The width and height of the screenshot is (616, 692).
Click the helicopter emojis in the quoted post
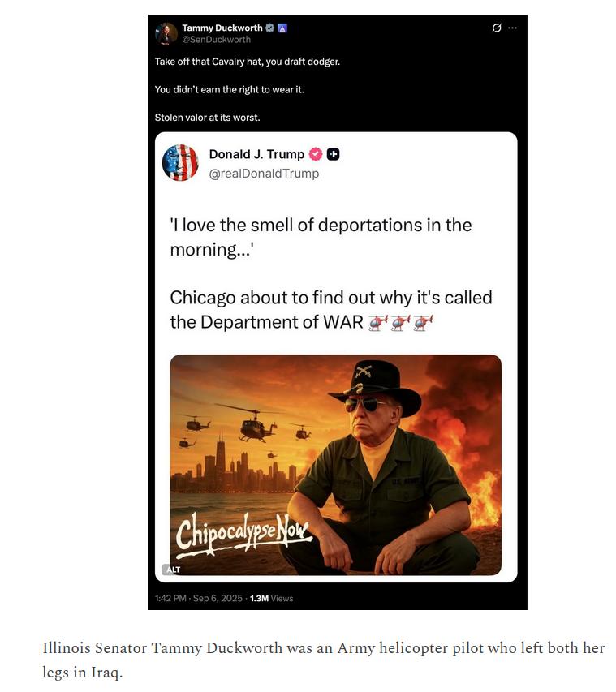pos(401,323)
